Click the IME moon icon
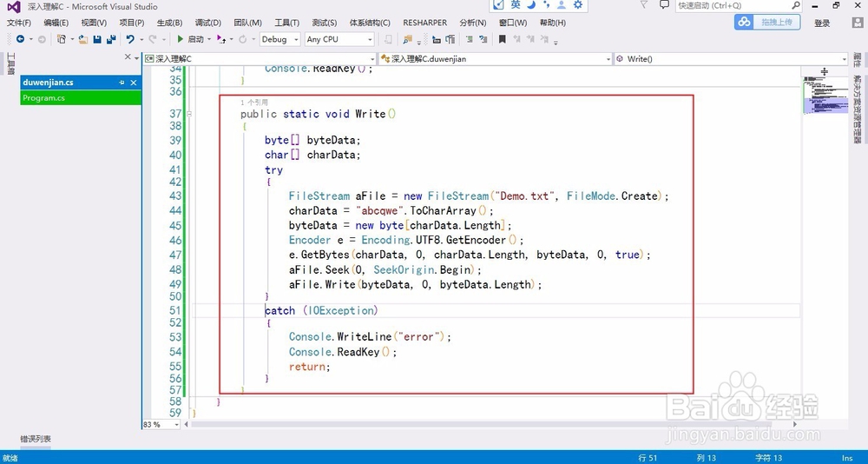 (x=531, y=5)
